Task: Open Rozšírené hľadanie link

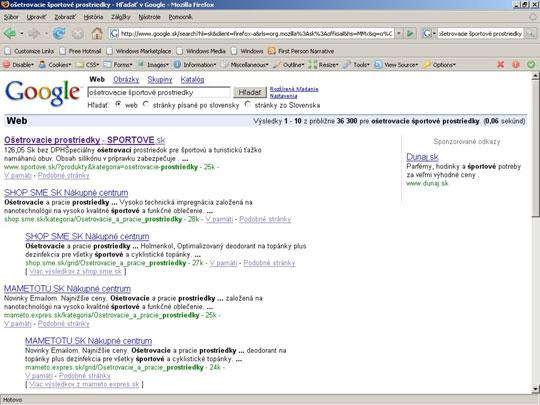Action: pos(294,89)
